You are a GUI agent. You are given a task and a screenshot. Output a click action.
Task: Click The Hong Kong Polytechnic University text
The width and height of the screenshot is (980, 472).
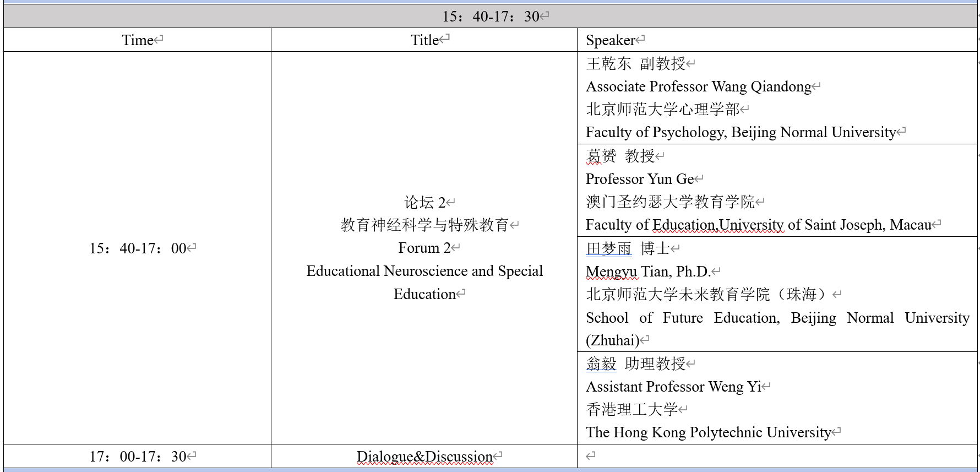708,433
